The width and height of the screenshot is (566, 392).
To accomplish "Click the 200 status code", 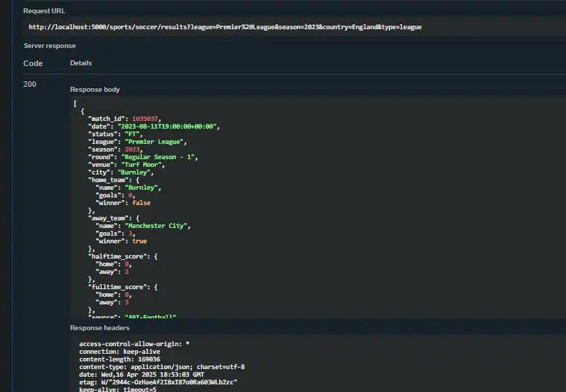I will [30, 84].
